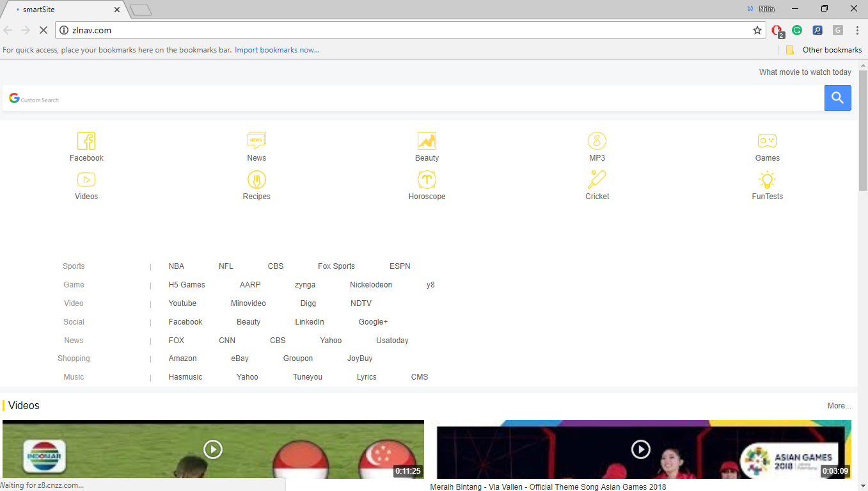This screenshot has height=491, width=868.
Task: Open the CMS music link
Action: coord(420,377)
